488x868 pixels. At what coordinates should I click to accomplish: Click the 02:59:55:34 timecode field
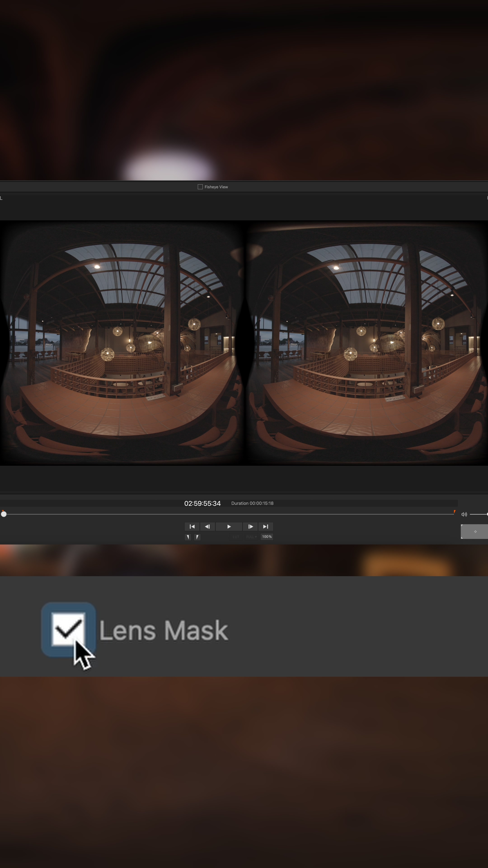coord(202,503)
